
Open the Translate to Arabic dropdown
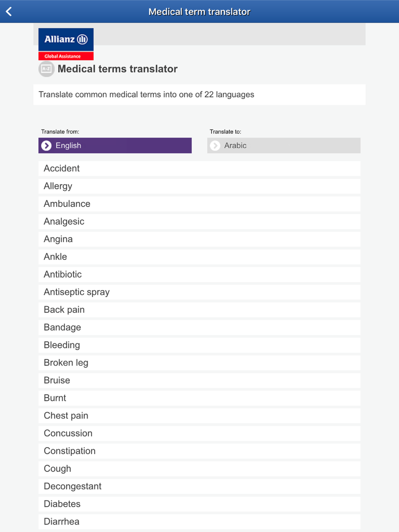coord(284,146)
